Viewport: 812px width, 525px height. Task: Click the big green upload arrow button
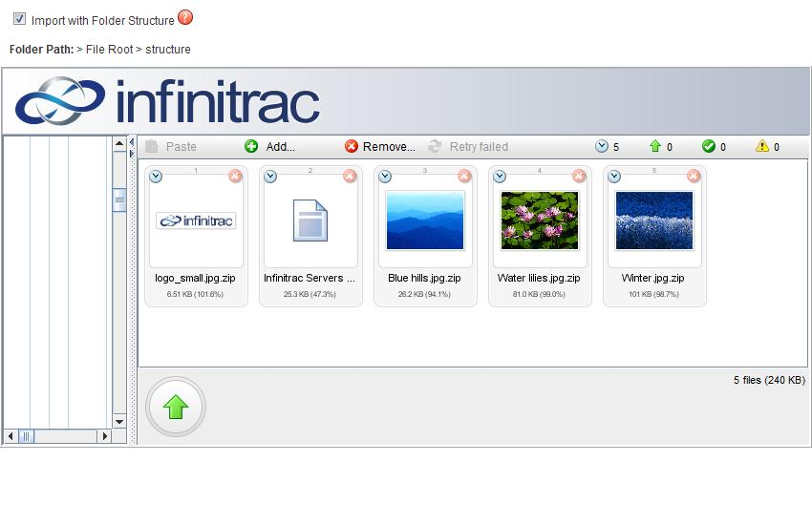tap(176, 407)
